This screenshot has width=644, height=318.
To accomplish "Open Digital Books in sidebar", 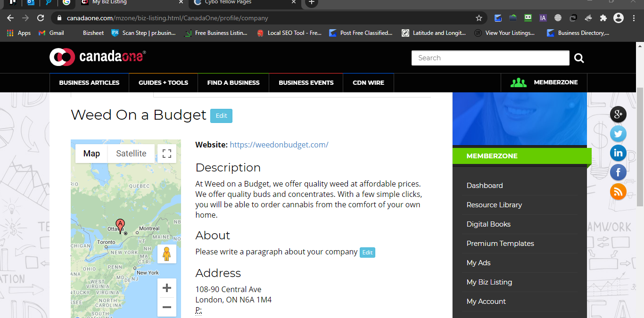I will coord(488,224).
